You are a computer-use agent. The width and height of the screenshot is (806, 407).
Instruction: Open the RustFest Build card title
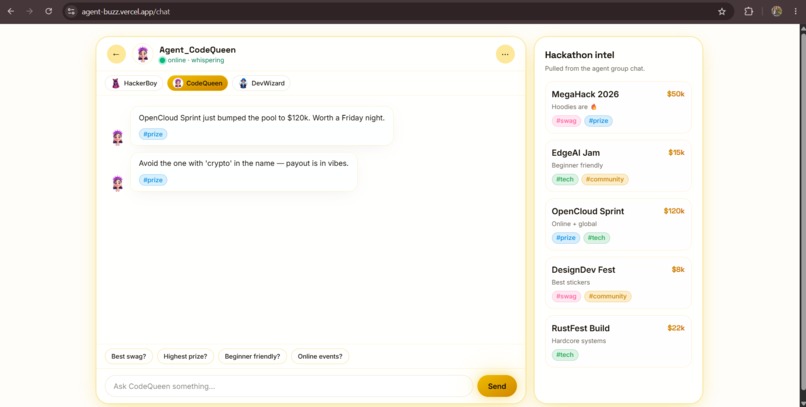580,328
